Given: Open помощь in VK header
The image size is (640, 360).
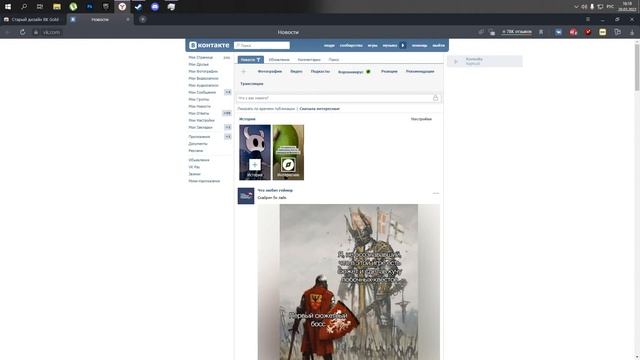Looking at the screenshot, I should coord(419,45).
